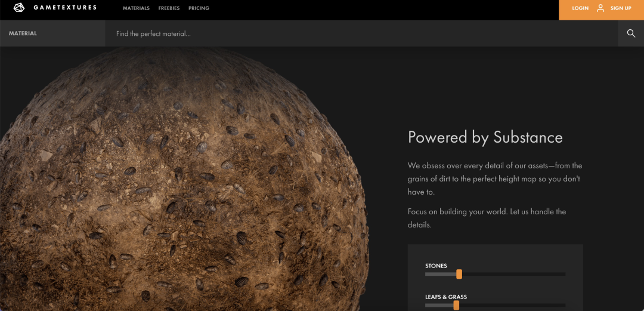Click the Sign Up link
This screenshot has height=311, width=644.
(621, 8)
